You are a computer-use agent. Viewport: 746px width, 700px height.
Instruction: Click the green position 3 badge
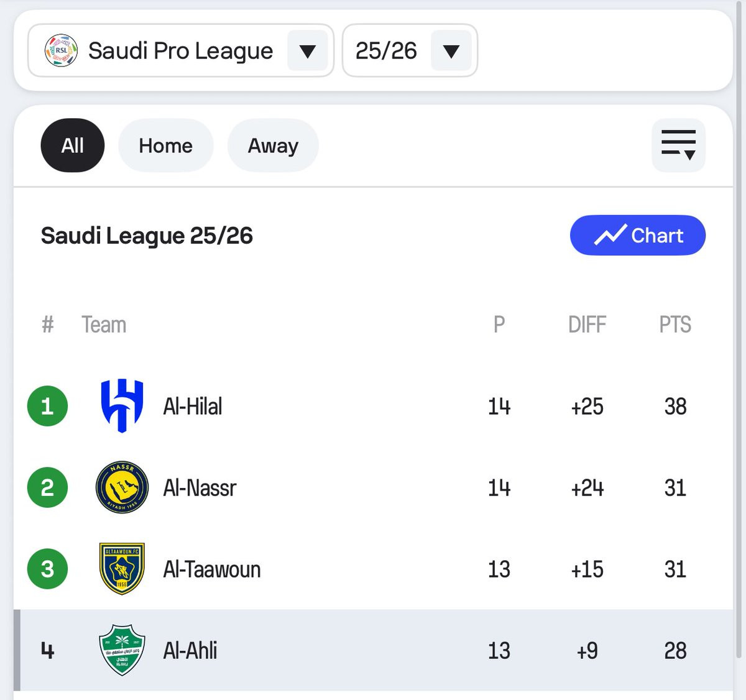(x=47, y=569)
